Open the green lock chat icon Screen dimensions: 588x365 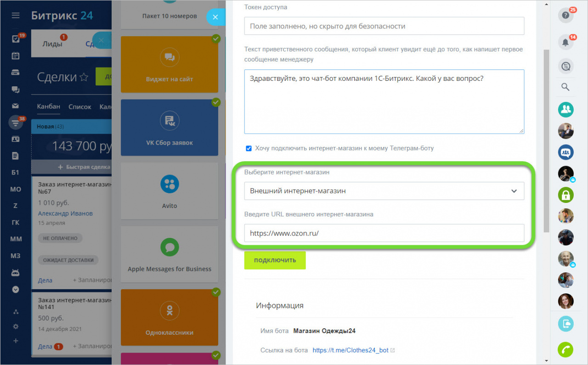[566, 195]
